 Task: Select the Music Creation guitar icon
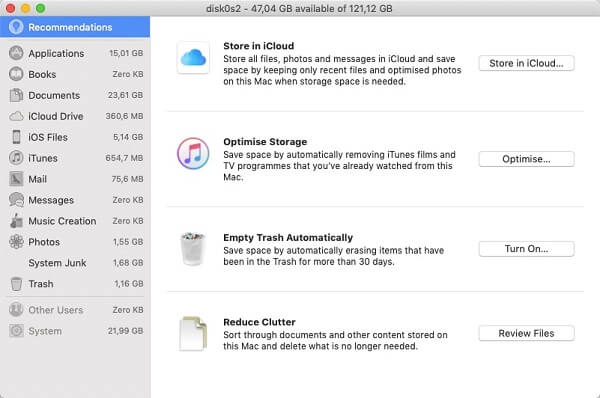point(16,221)
